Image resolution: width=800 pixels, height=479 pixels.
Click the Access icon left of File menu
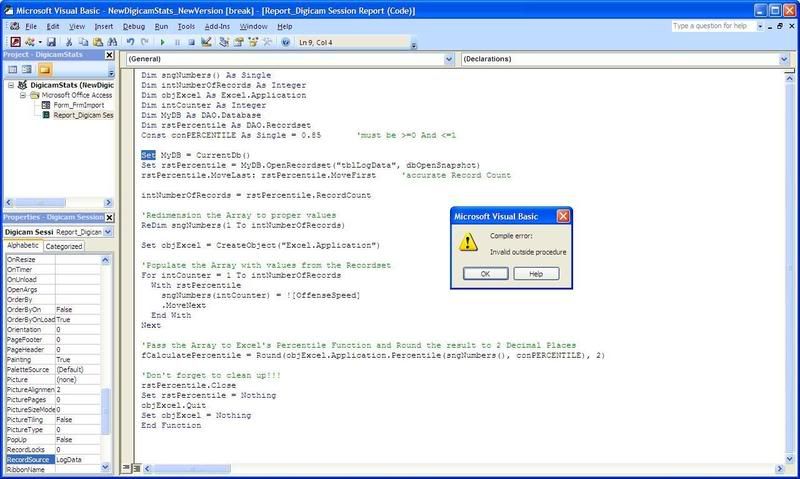click(14, 26)
